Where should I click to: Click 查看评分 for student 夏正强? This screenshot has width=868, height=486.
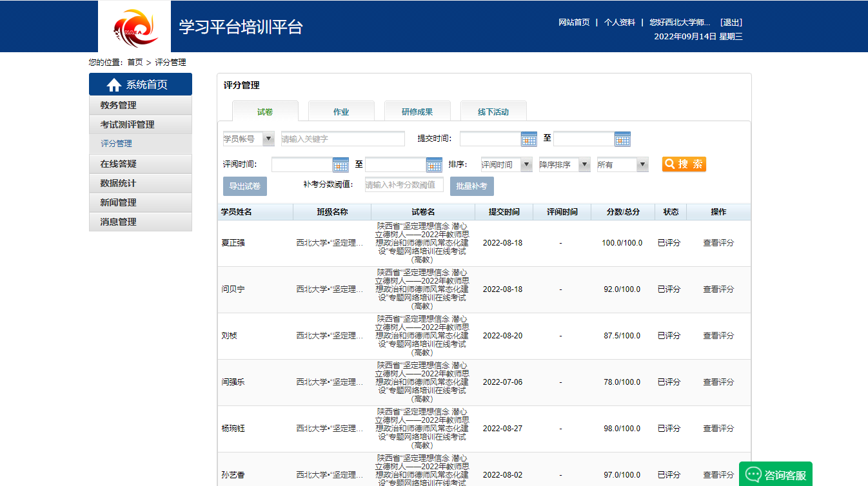[718, 243]
